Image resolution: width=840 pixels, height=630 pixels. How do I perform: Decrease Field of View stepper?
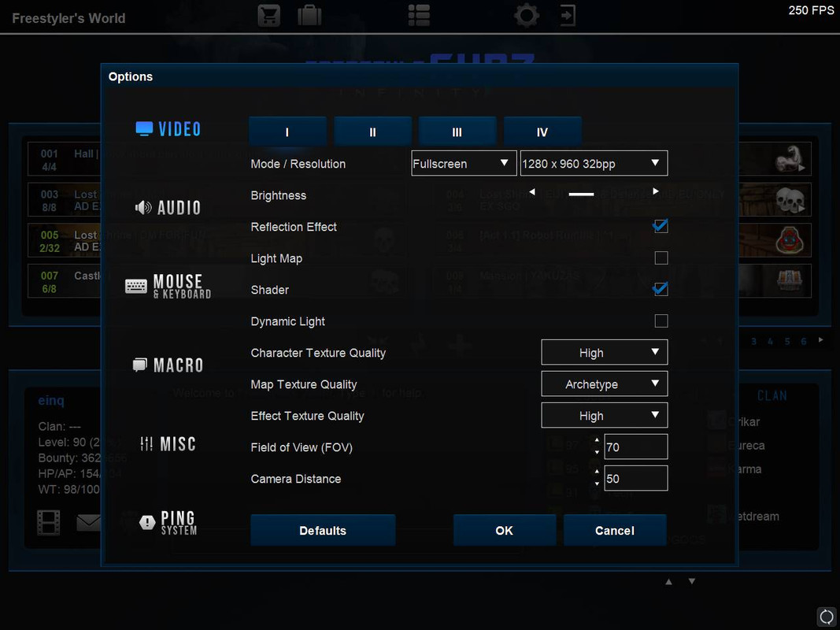pyautogui.click(x=598, y=453)
